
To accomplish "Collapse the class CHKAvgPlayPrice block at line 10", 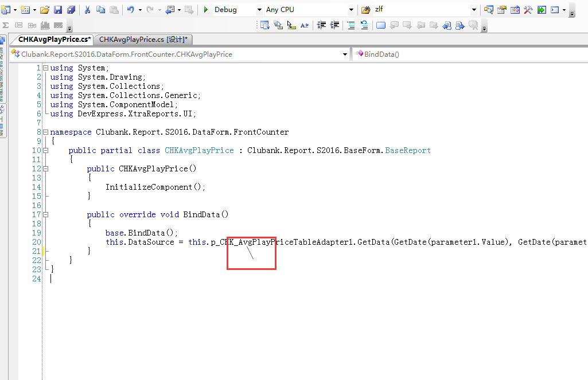I will (46, 150).
